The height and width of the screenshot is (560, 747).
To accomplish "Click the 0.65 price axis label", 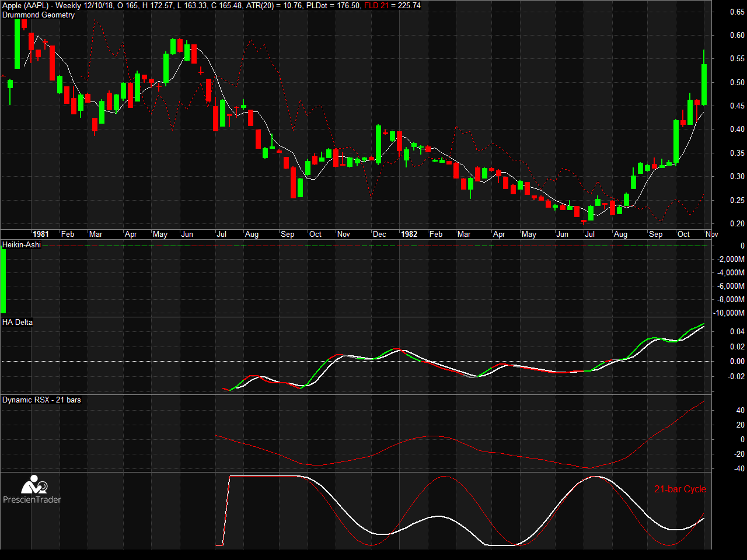I will [737, 12].
